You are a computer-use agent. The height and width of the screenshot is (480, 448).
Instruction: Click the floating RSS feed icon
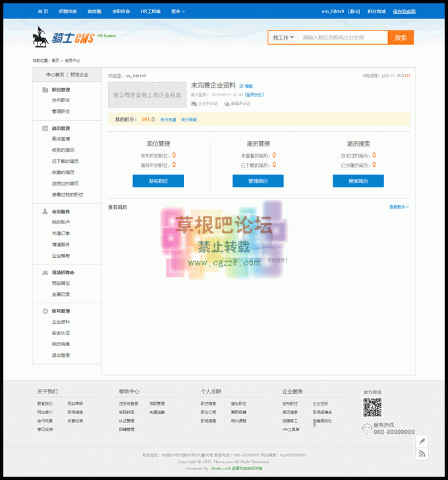[x=422, y=454]
